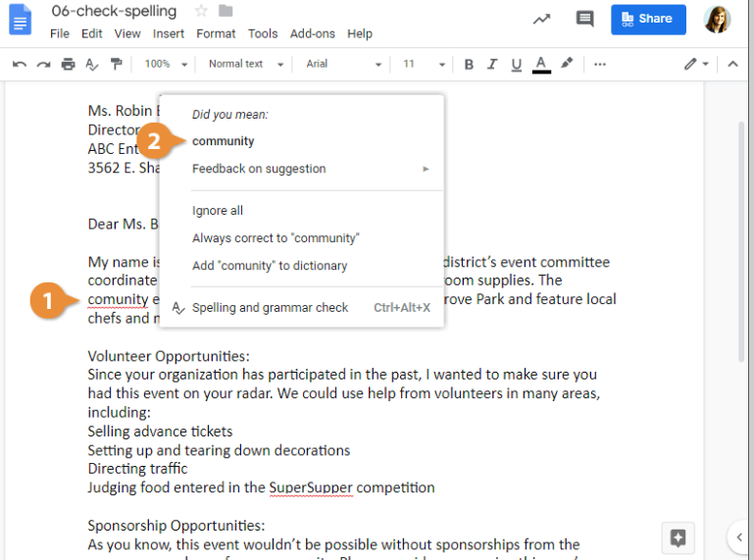Open the comment history icon

click(x=584, y=20)
